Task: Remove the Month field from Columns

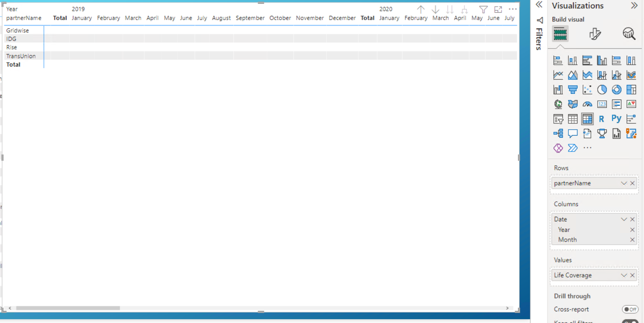Action: pos(632,240)
